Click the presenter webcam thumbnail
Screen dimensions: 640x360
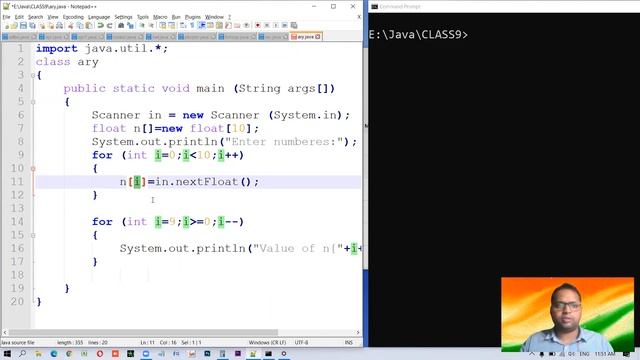567,314
